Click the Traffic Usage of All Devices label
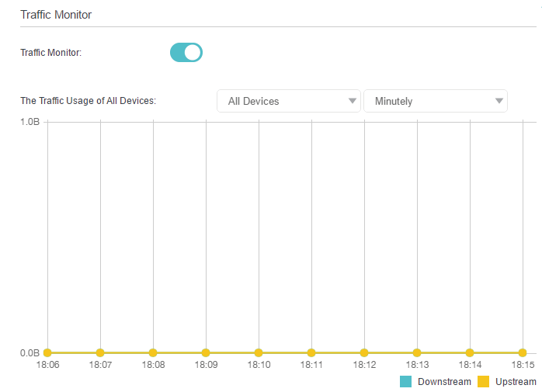 (x=88, y=101)
